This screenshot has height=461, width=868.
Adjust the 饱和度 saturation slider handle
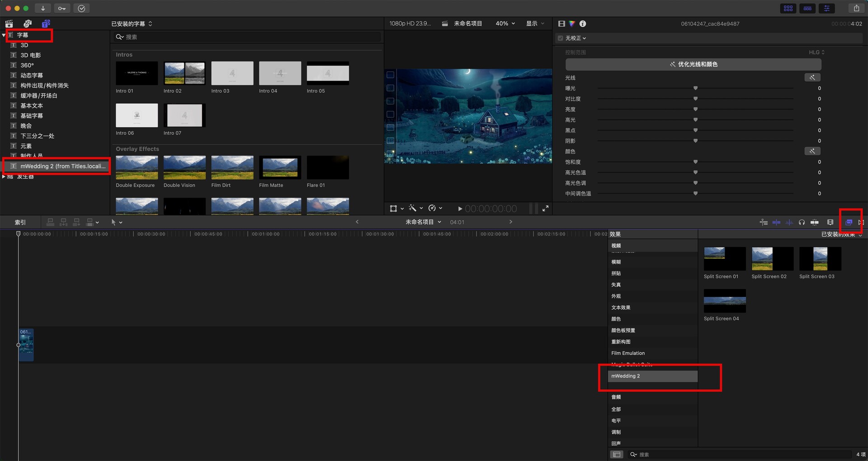pos(695,162)
